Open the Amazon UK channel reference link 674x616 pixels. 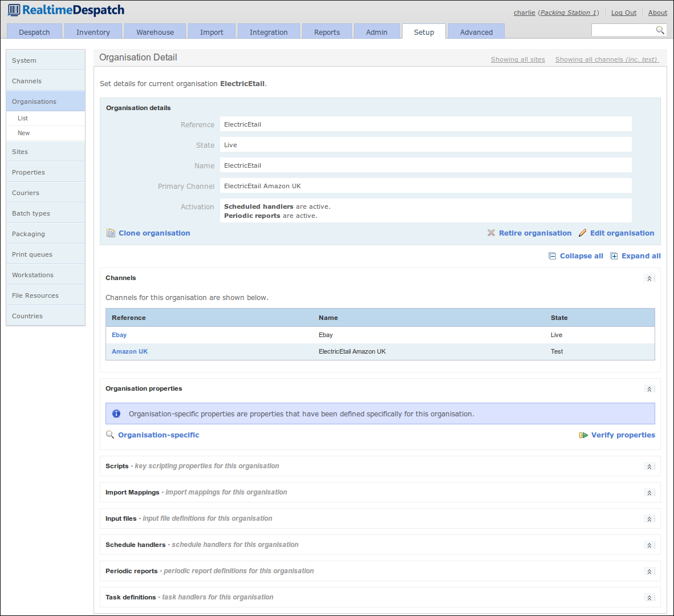coord(129,351)
